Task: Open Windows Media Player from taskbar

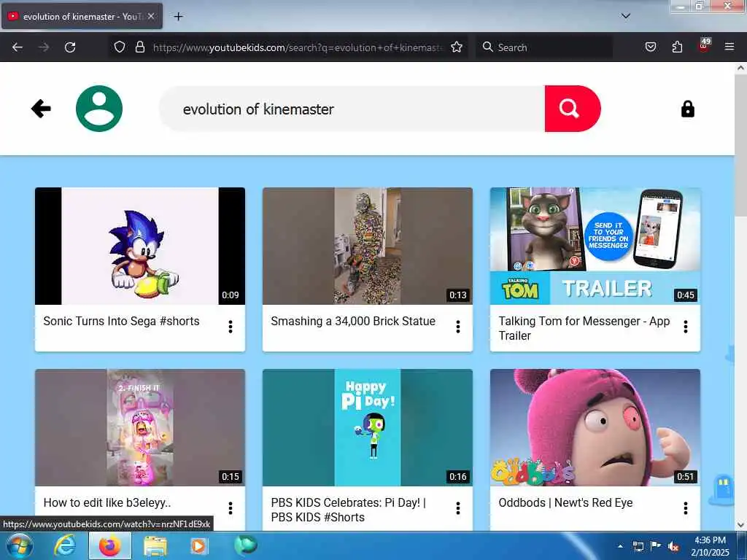Action: 198,545
